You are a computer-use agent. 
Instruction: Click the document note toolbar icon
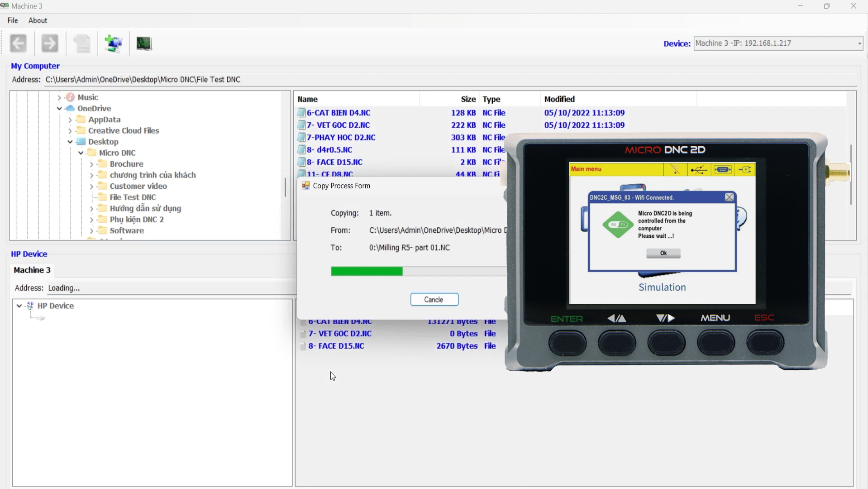(x=82, y=43)
